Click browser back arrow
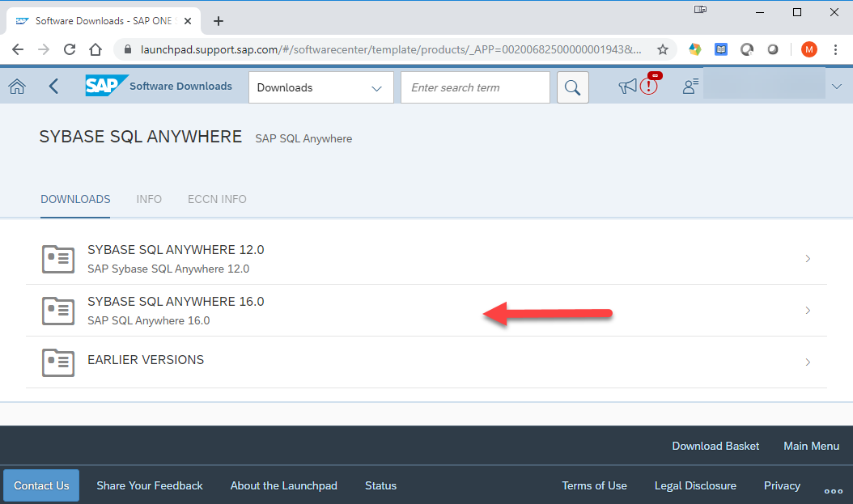Image resolution: width=853 pixels, height=504 pixels. pos(18,49)
